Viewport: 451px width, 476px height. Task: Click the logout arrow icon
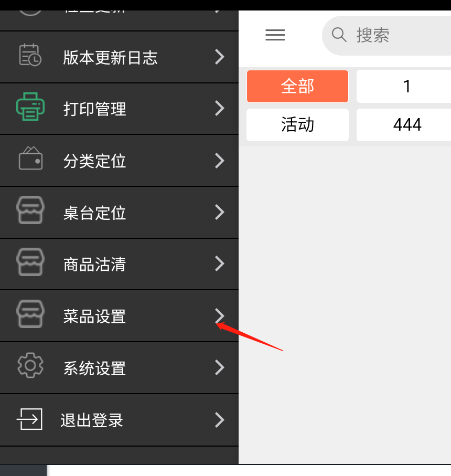point(29,419)
